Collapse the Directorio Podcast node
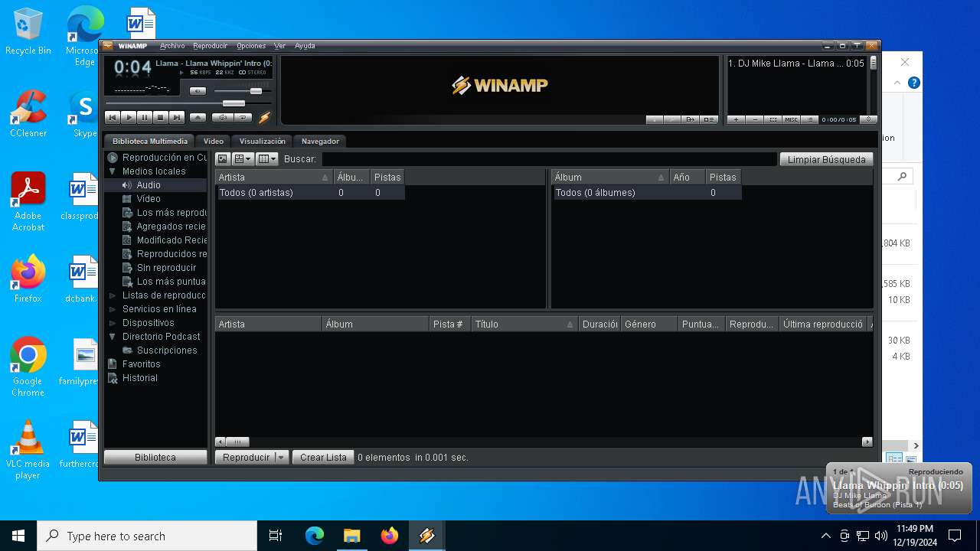The image size is (980, 551). coord(113,337)
